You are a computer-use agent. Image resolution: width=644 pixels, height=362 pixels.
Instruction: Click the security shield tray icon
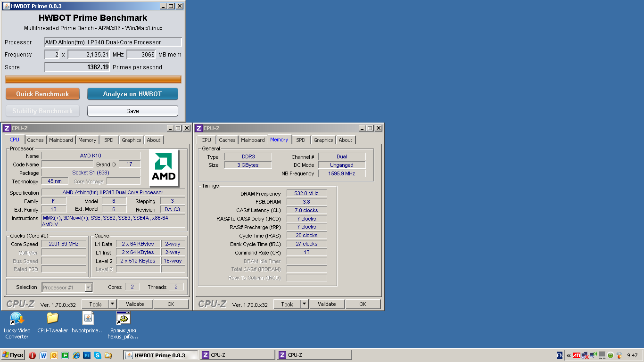(619, 355)
